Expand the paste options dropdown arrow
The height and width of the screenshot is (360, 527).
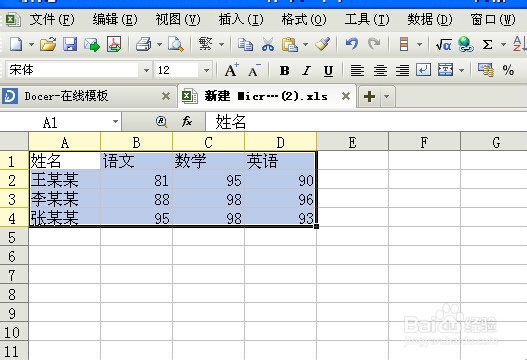pos(305,44)
